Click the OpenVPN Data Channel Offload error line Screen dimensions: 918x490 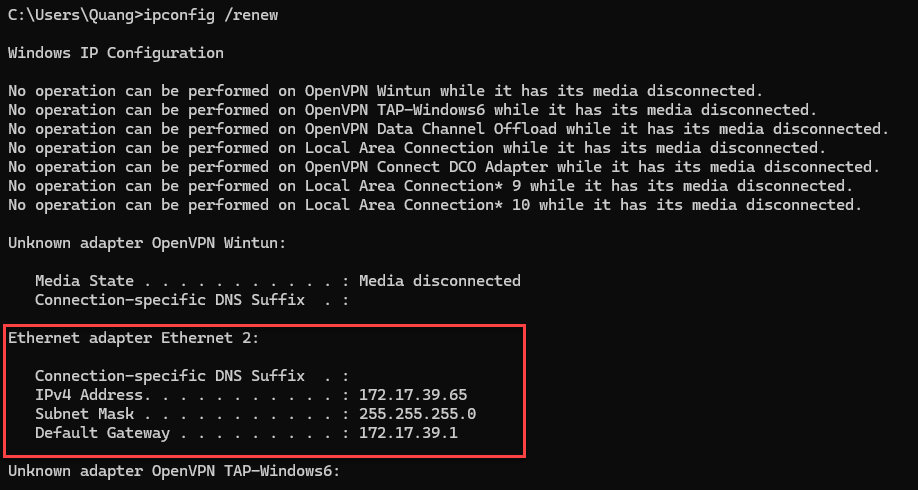(x=448, y=128)
